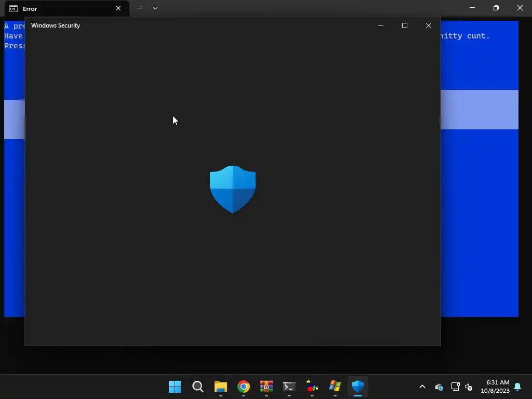Image resolution: width=532 pixels, height=399 pixels.
Task: Open WinRAR from the taskbar
Action: click(x=267, y=387)
